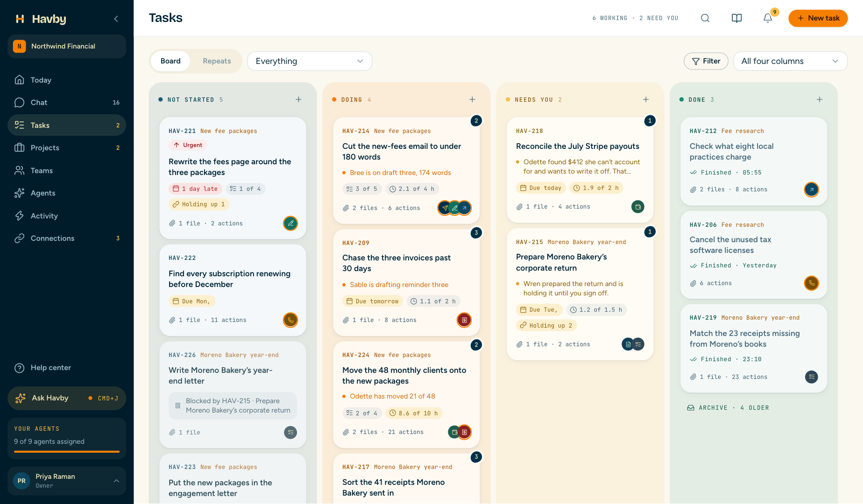Click the agents assigned progress bar
The height and width of the screenshot is (504, 863).
67,452
